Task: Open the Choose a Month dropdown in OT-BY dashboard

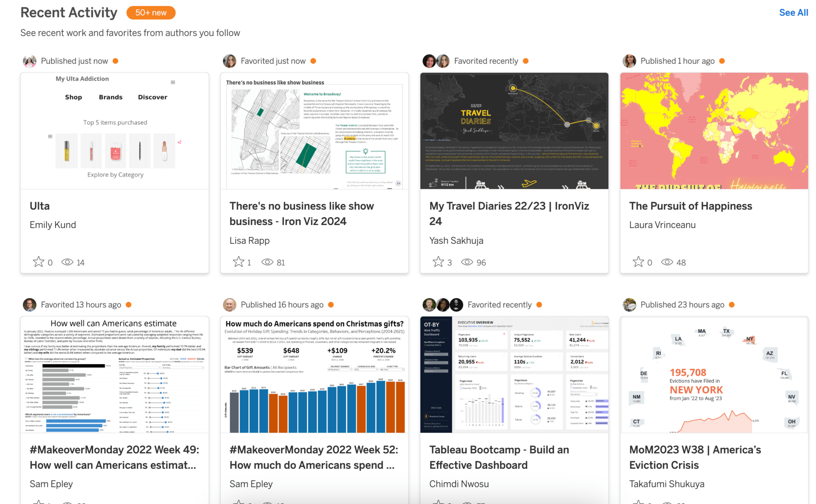Action: 436,354
